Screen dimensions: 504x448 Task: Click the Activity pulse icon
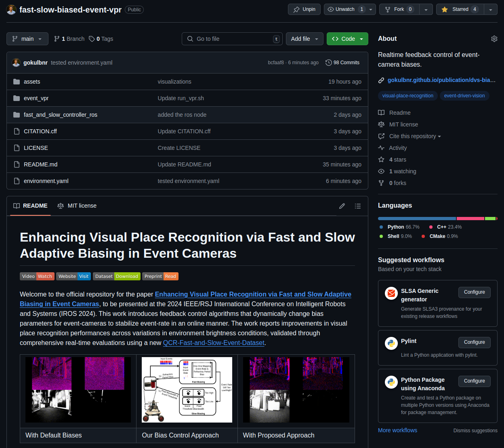[381, 148]
